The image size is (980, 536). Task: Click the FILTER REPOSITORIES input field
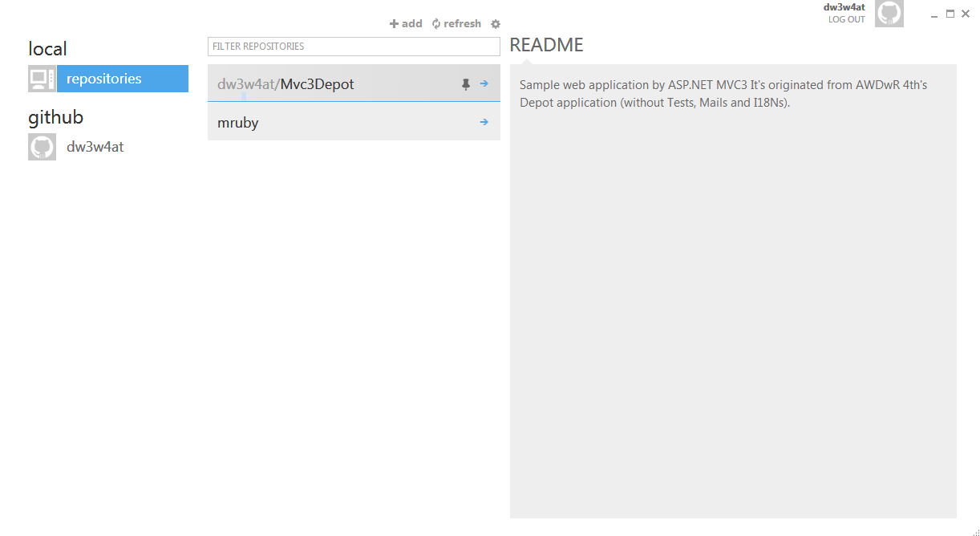click(353, 46)
